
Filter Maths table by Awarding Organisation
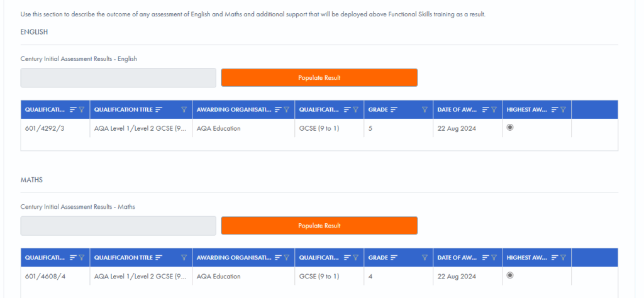286,257
